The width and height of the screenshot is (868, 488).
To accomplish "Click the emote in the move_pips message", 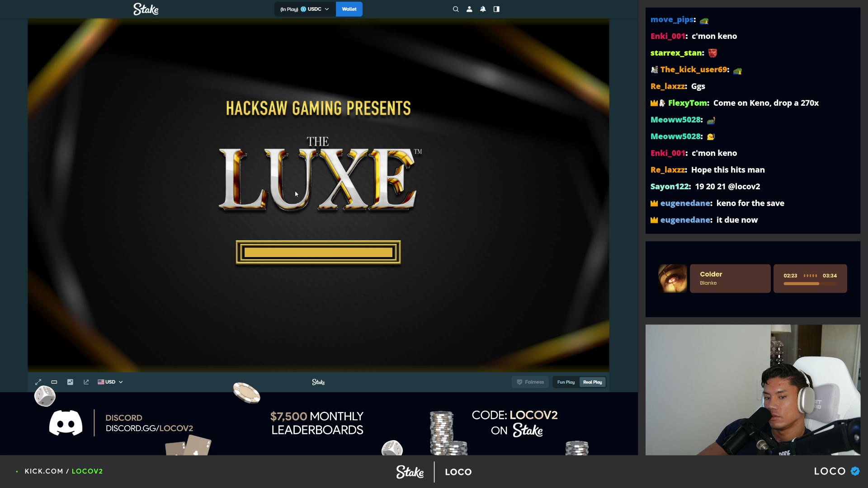I will point(704,20).
